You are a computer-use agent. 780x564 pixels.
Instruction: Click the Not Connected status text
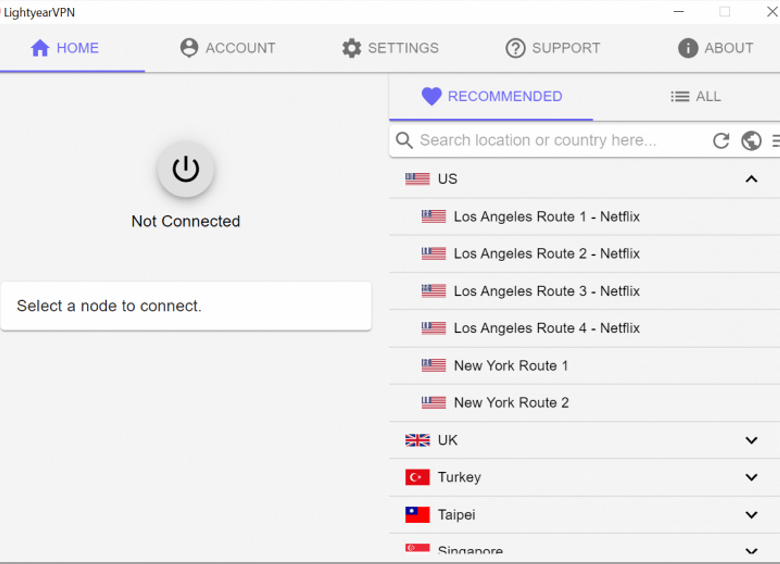tap(186, 221)
